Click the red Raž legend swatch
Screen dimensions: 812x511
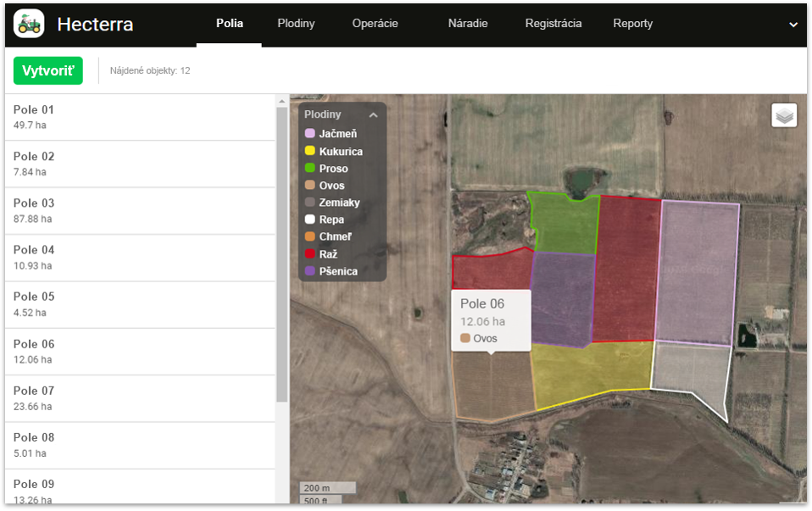point(310,253)
